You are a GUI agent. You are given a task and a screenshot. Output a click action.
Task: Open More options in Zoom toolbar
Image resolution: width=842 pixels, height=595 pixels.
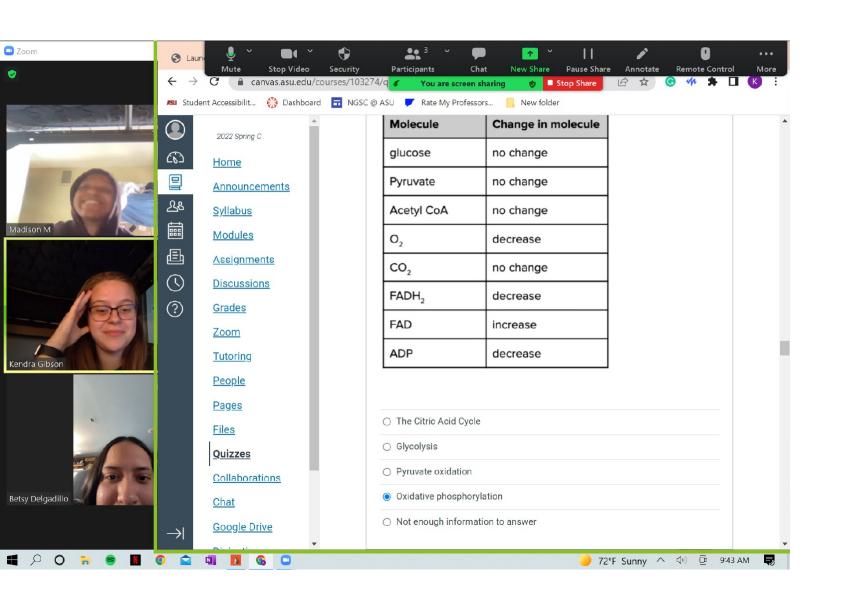[x=766, y=59]
